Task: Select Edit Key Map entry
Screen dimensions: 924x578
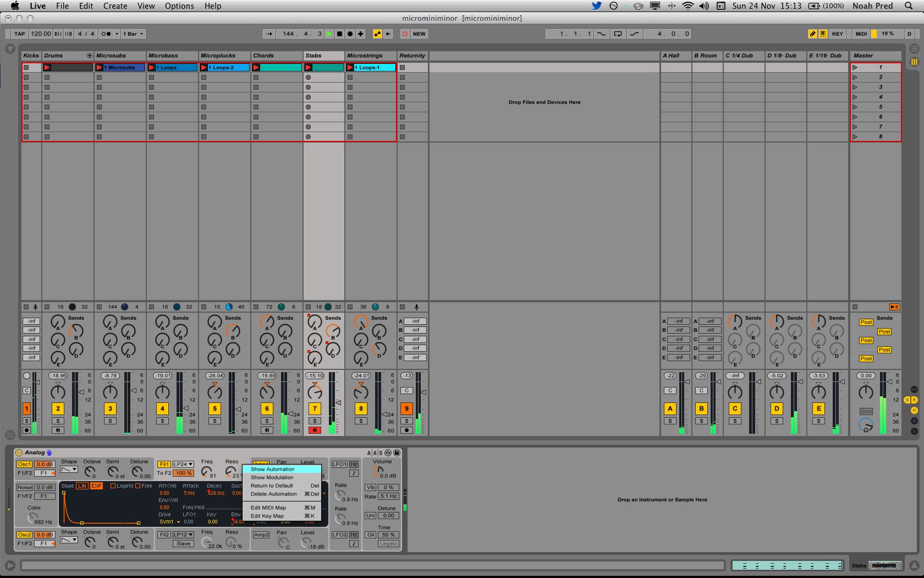Action: [282, 516]
